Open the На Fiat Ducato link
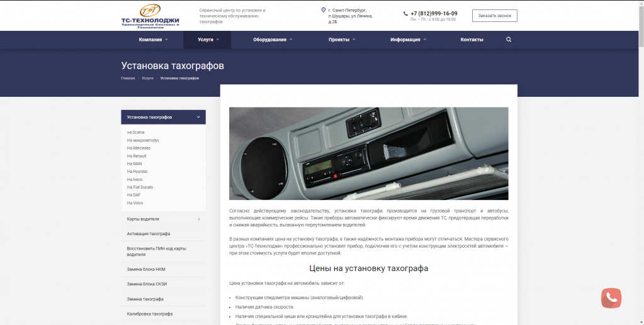644x325 pixels. [140, 187]
